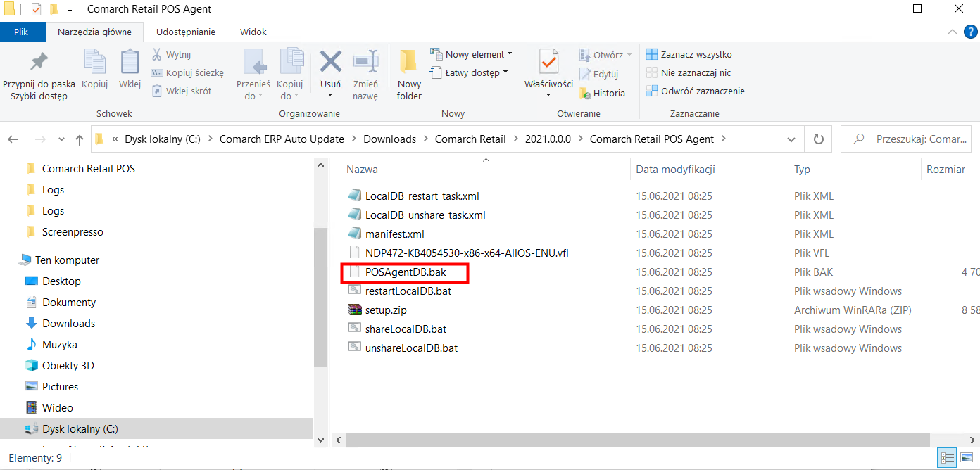Click Kopiuj ścieżkę in the ribbon
Viewport: 980px width, 470px height.
point(187,72)
